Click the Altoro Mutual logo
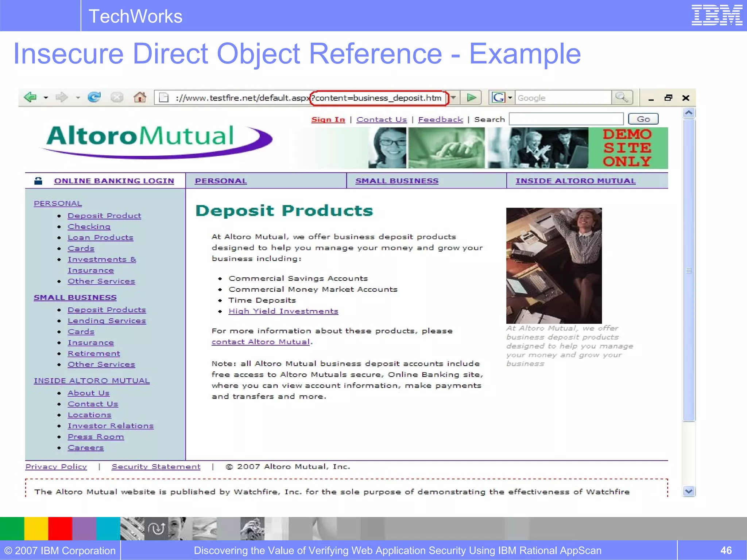The image size is (747, 560). [x=156, y=142]
